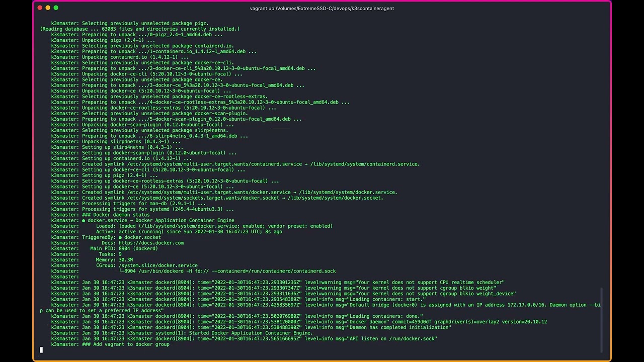Click the 'Unpacking pigz (2.4-1)' line
This screenshot has width=644, height=362.
103,40
